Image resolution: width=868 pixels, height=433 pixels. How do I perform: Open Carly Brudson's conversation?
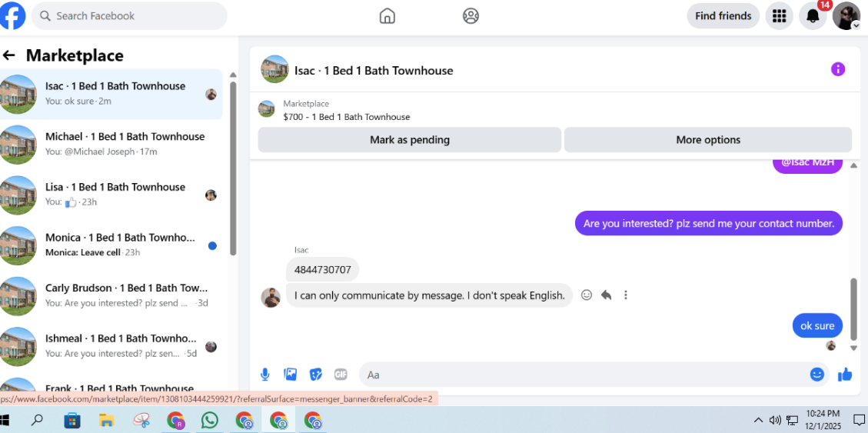[x=111, y=295]
